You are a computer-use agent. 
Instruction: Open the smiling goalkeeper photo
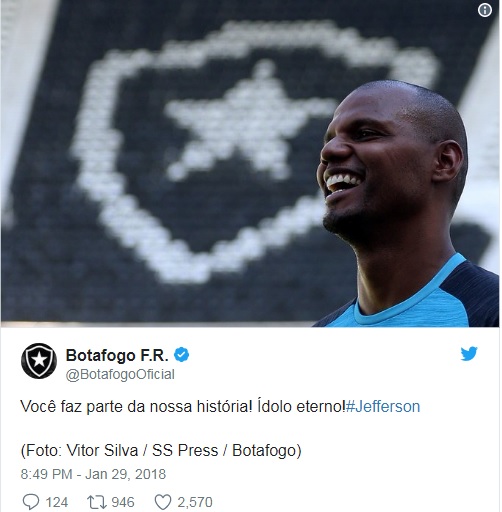click(x=250, y=163)
